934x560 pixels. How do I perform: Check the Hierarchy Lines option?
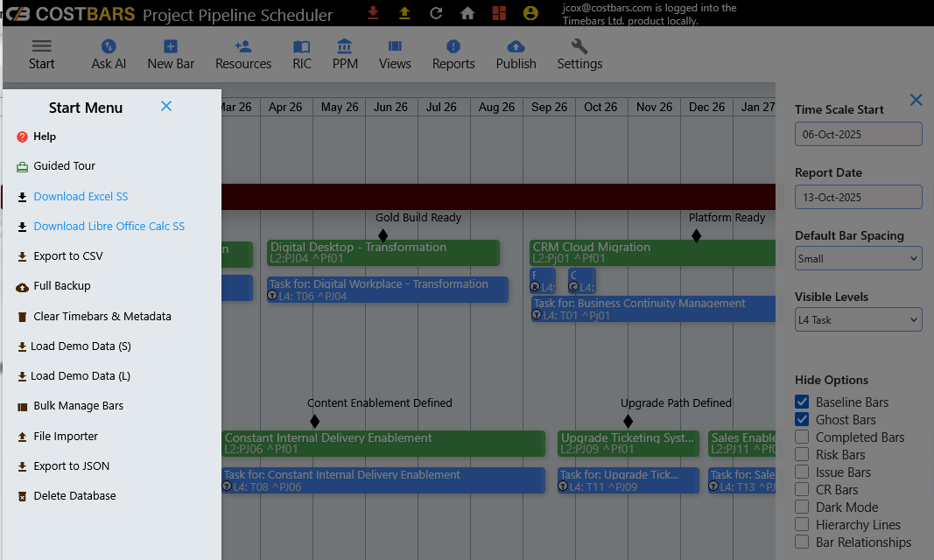[x=802, y=525]
